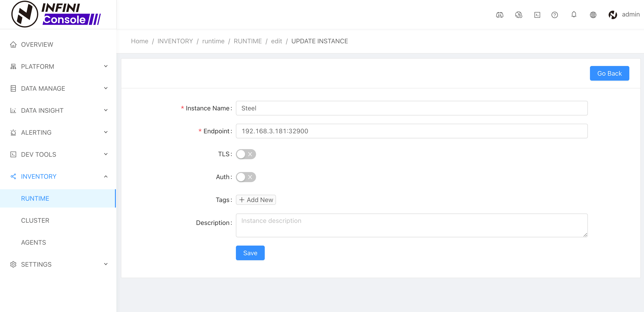The height and width of the screenshot is (312, 644).
Task: Click the language globe icon
Action: coord(593,15)
